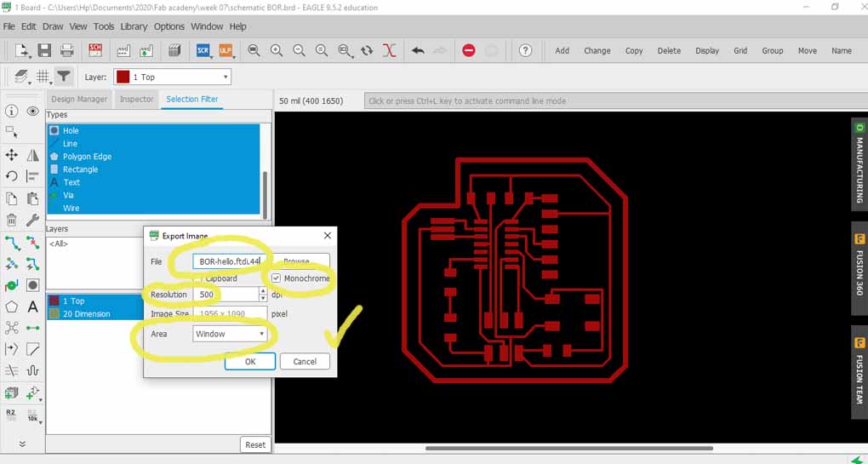Toggle the Show eye tool
The height and width of the screenshot is (464, 868).
pyautogui.click(x=32, y=112)
